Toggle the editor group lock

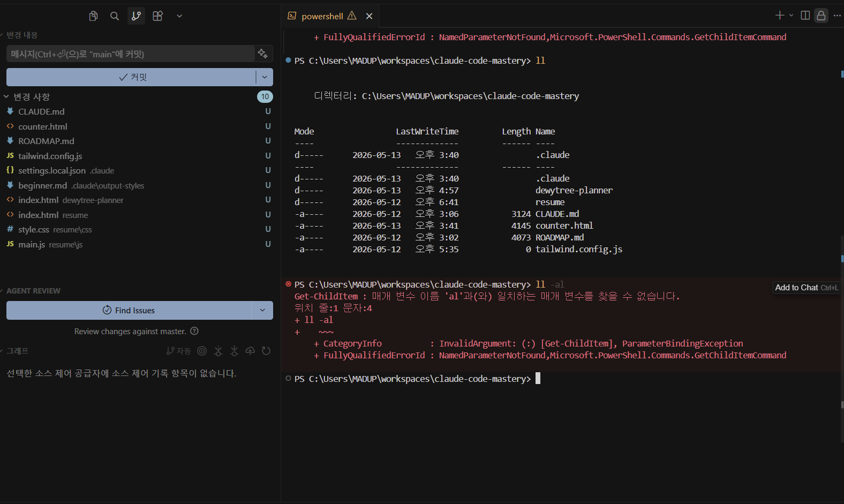click(x=821, y=16)
